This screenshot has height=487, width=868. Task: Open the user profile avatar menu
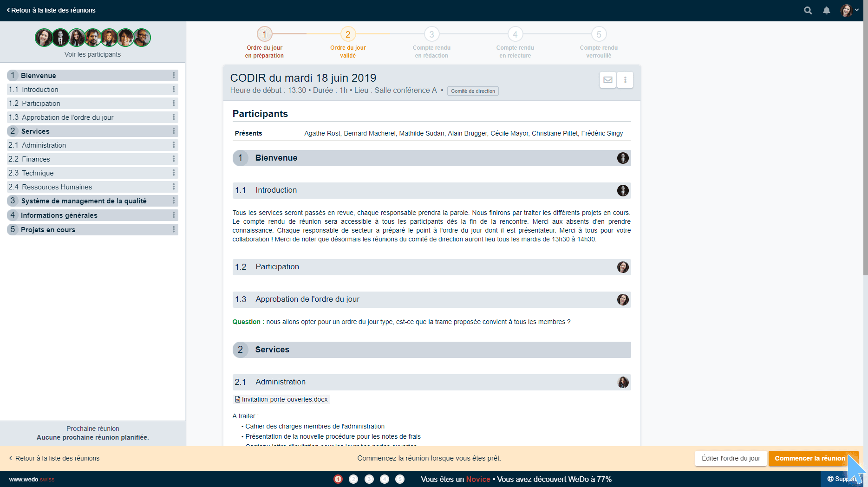point(850,10)
